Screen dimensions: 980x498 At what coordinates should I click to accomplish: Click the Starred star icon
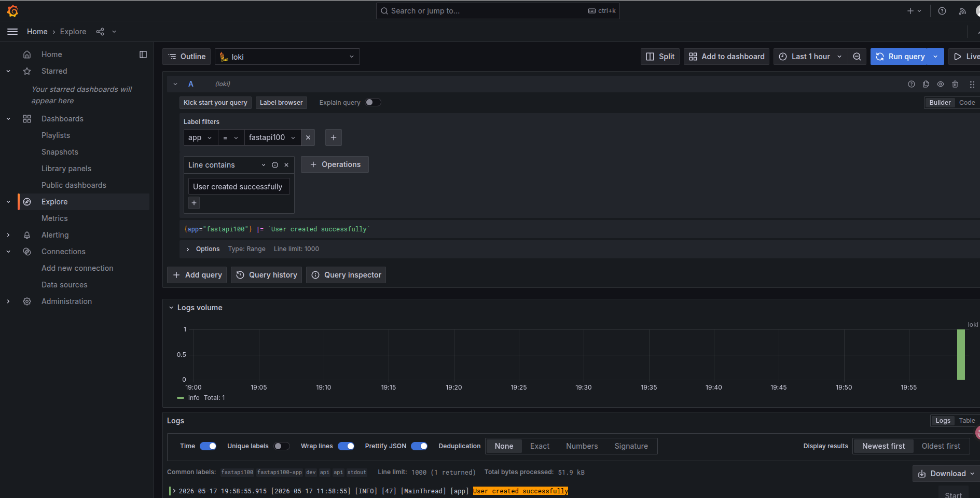click(x=27, y=71)
